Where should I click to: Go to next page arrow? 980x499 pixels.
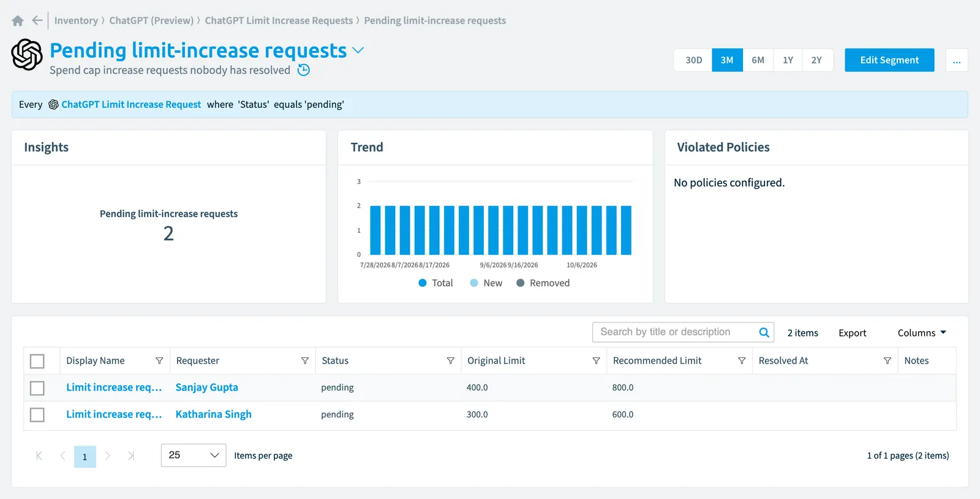(x=108, y=455)
